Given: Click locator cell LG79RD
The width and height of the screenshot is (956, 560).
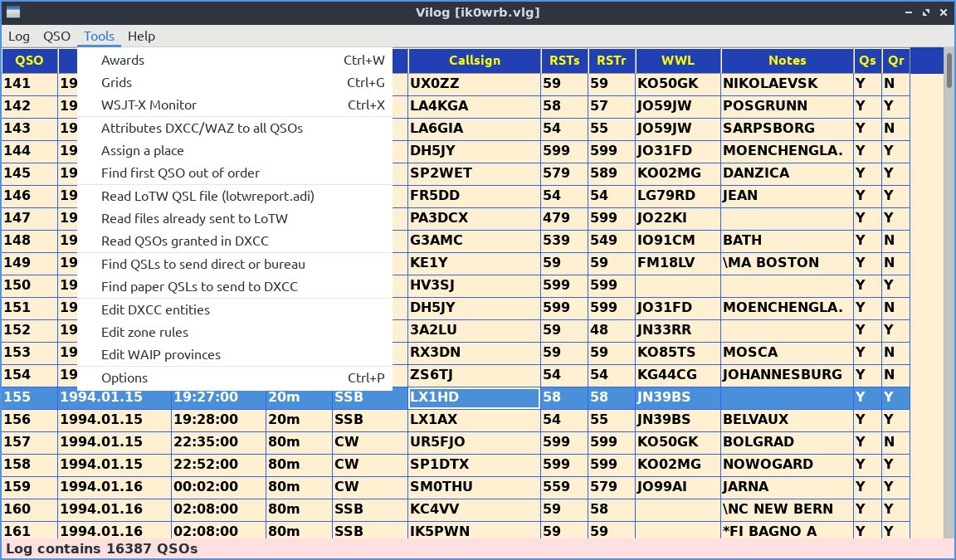Looking at the screenshot, I should point(678,196).
